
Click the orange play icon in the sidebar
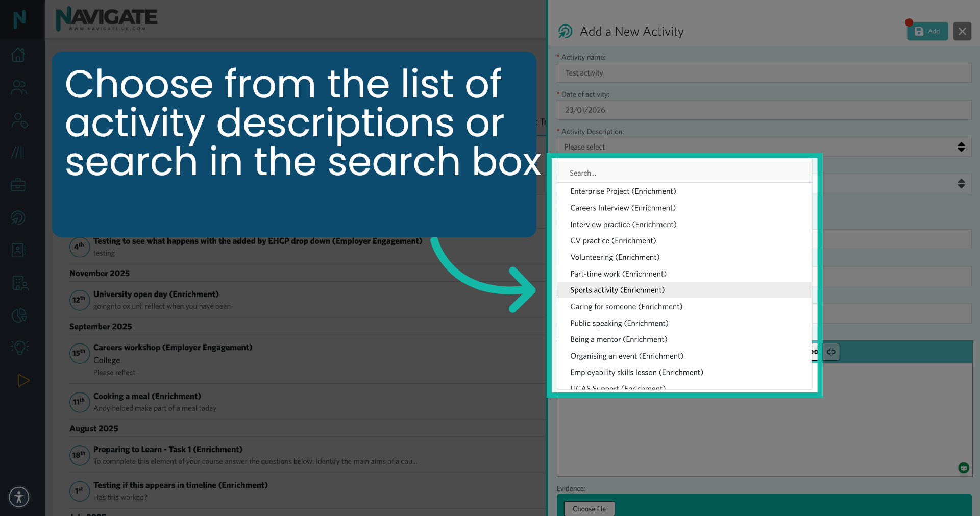pos(22,380)
